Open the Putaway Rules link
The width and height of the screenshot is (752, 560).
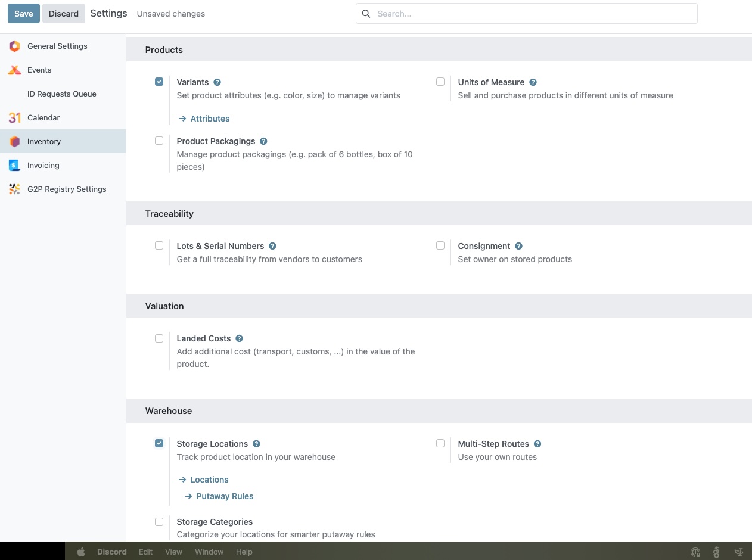[x=225, y=496]
